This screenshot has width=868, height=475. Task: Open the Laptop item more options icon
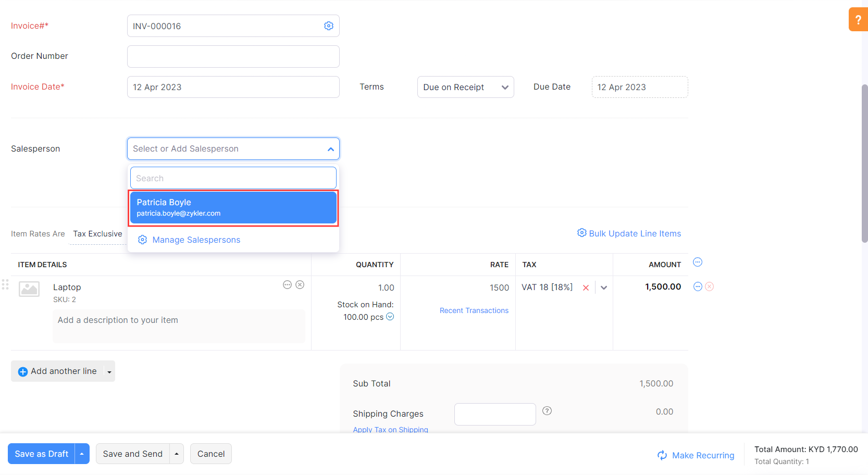(x=287, y=285)
